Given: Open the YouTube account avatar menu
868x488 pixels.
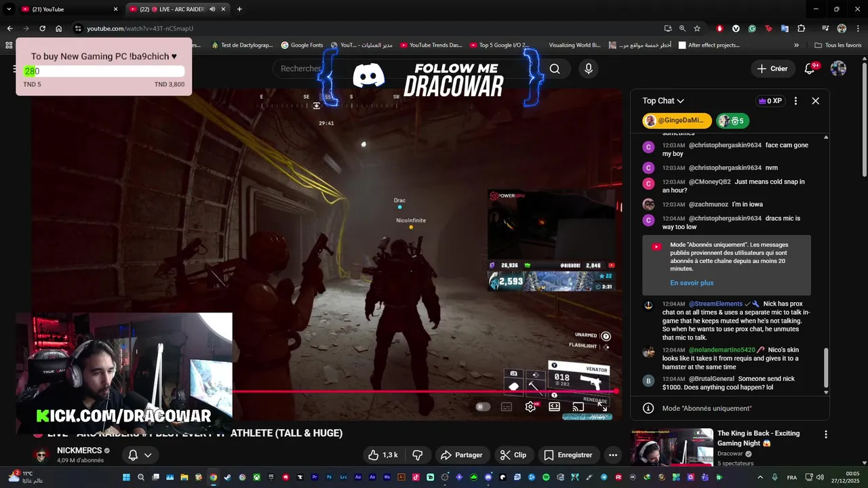Looking at the screenshot, I should point(838,68).
